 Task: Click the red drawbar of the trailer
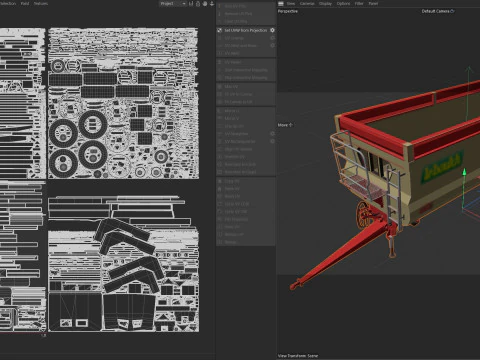340,255
